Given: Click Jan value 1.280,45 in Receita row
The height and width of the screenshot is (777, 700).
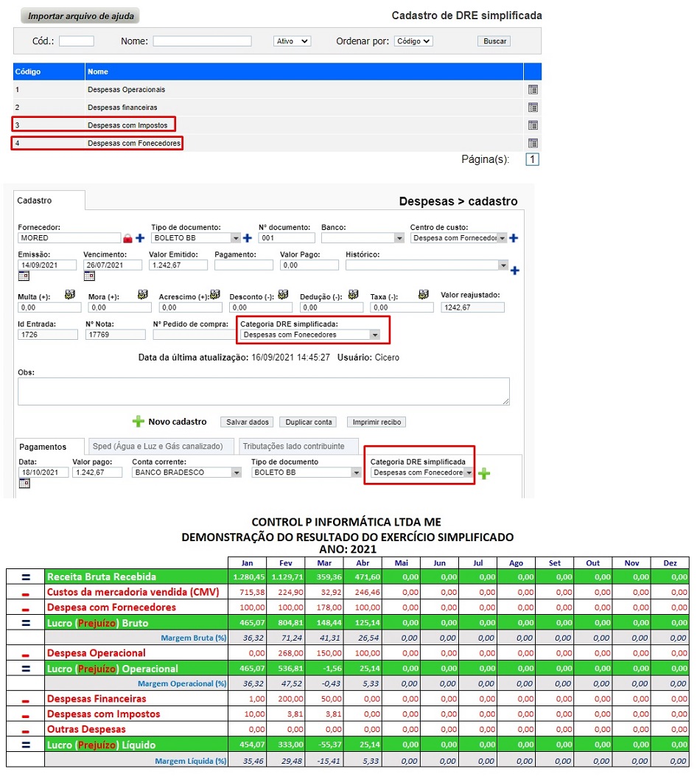Looking at the screenshot, I should tap(249, 576).
